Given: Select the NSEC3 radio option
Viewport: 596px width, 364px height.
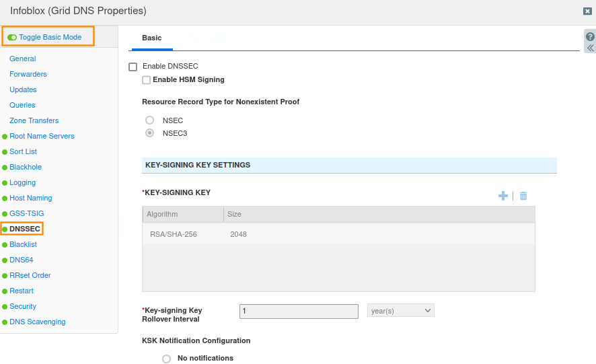Looking at the screenshot, I should pos(149,133).
